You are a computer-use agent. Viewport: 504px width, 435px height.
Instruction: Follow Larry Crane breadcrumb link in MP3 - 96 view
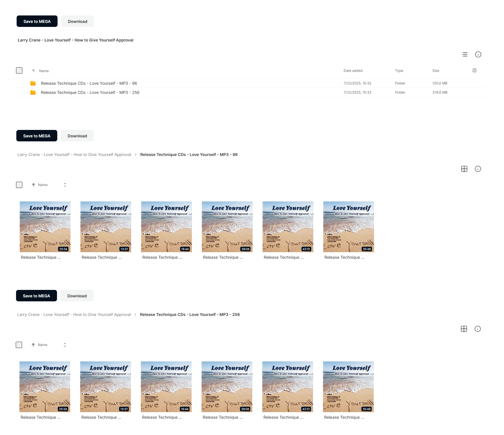(74, 155)
